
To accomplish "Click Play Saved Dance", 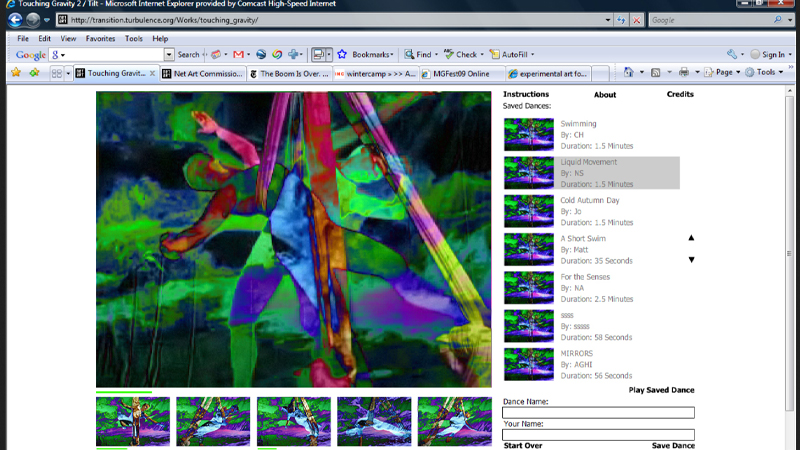I will pyautogui.click(x=661, y=390).
